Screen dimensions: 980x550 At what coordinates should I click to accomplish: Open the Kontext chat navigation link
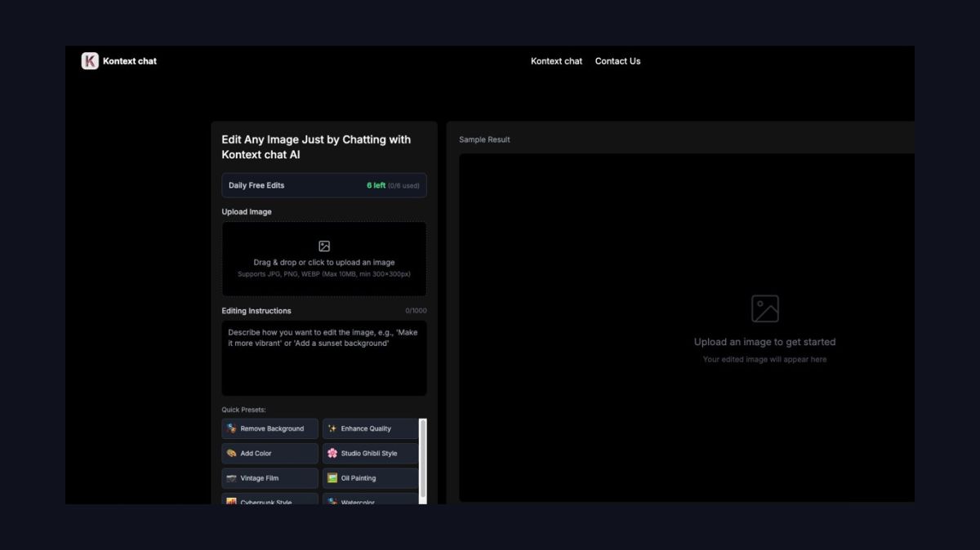point(556,61)
